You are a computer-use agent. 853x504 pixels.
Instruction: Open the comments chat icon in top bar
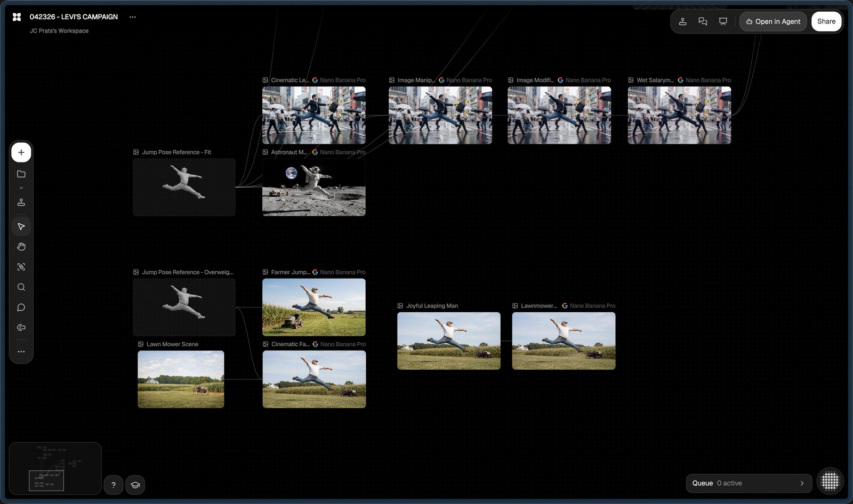[703, 21]
